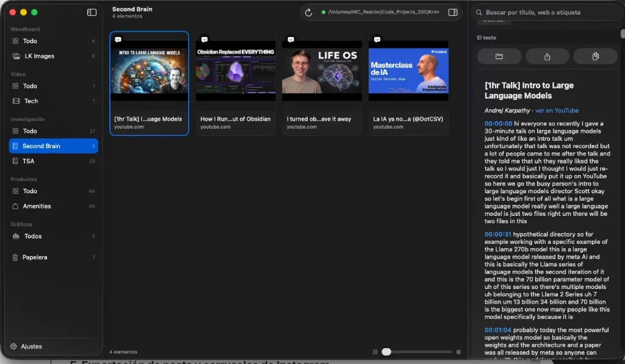Click the search magnifier icon
The width and height of the screenshot is (625, 364).
coord(479,12)
